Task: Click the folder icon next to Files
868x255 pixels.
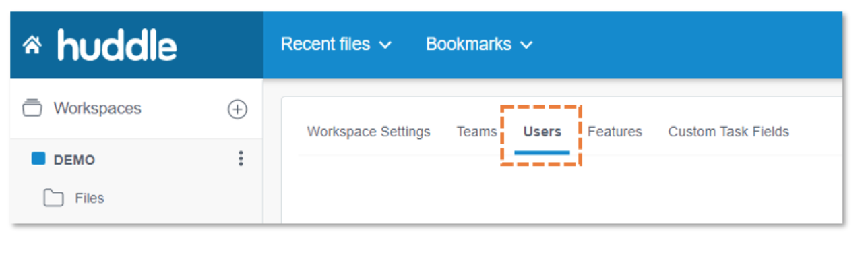Action: [53, 198]
